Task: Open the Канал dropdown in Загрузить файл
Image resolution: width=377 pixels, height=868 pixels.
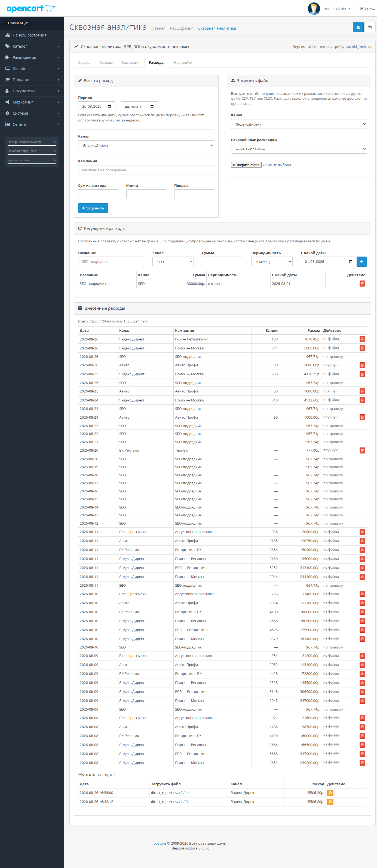Action: click(x=299, y=124)
